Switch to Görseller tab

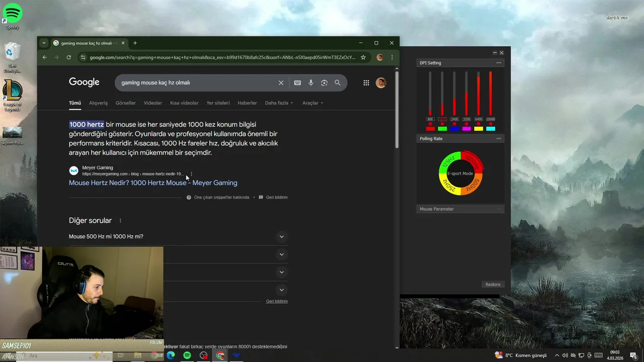tap(126, 103)
